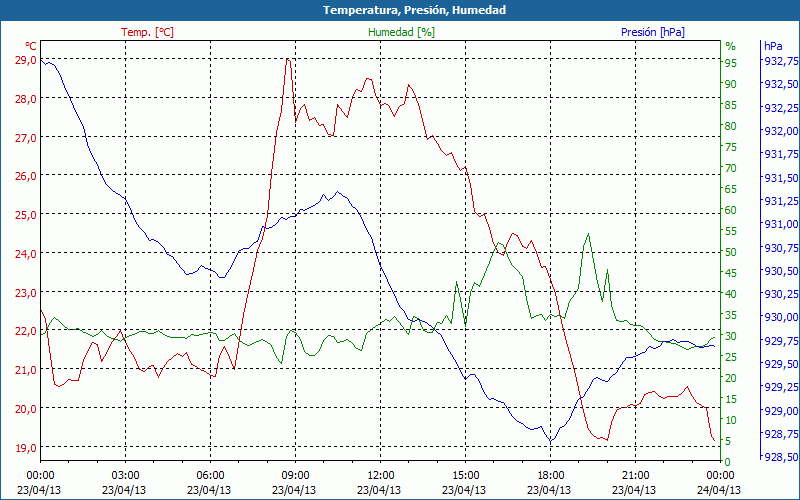
Task: Click the '03:00' time axis label
Action: click(125, 475)
